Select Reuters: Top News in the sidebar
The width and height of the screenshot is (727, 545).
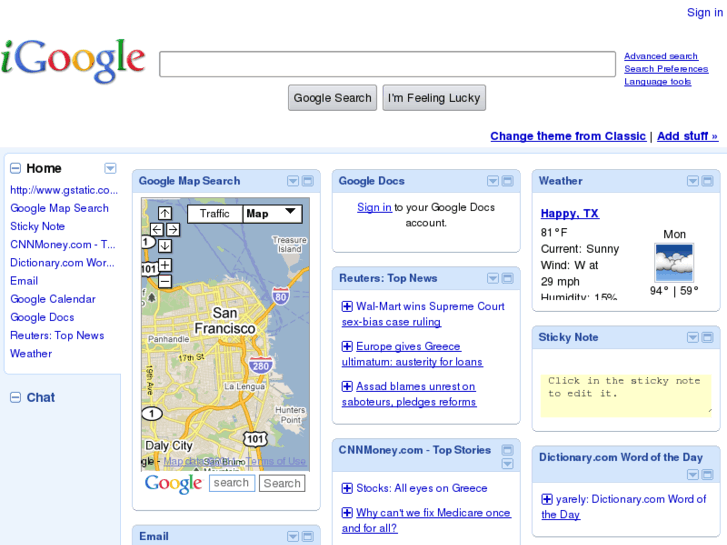(57, 335)
